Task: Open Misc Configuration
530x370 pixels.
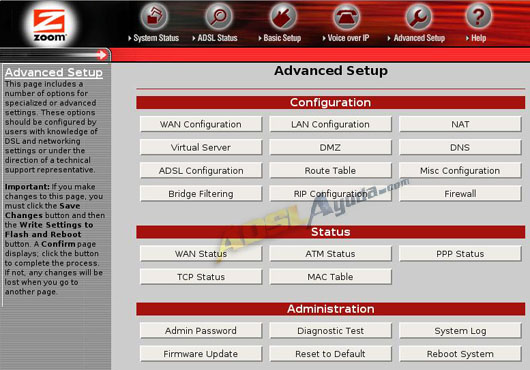Action: [x=460, y=171]
